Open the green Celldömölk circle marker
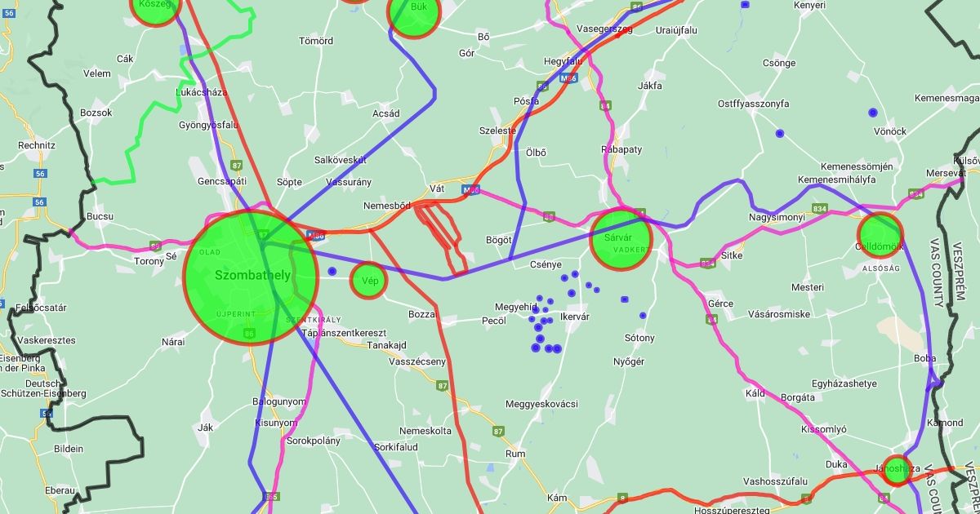Viewport: 980px width, 514px height. coord(880,236)
